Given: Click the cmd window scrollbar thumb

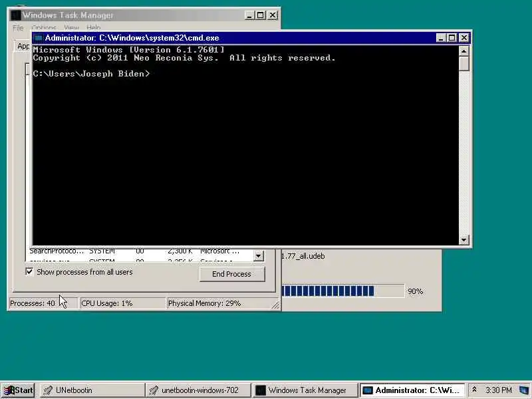Looking at the screenshot, I should pyautogui.click(x=464, y=64).
